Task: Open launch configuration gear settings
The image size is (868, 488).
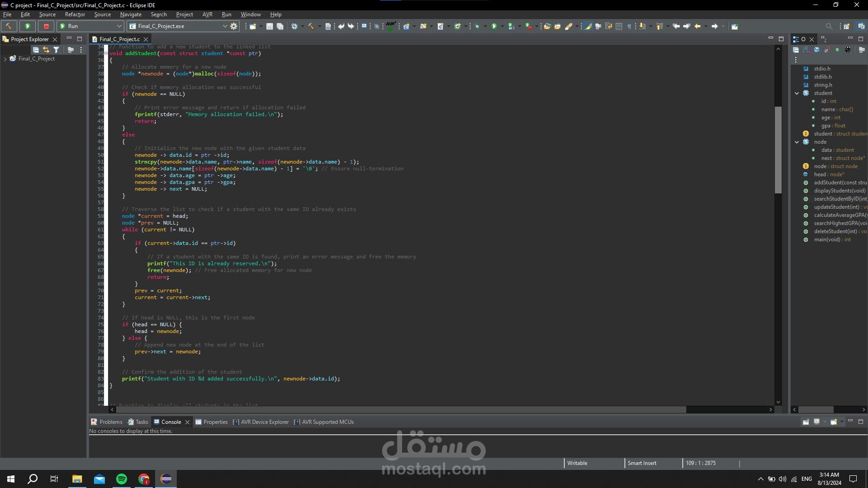Action: pyautogui.click(x=234, y=26)
